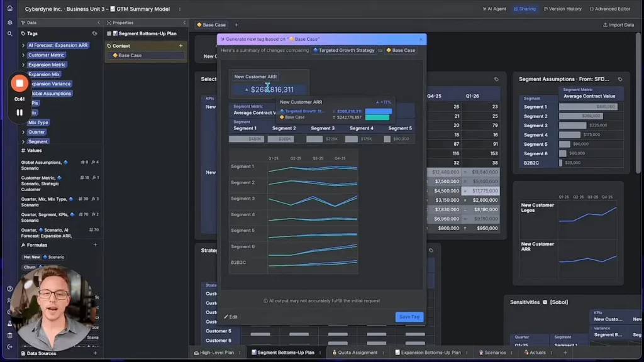Screen dimensions: 644x362
Task: Expand the Customer Metric tag group
Action: point(24,55)
